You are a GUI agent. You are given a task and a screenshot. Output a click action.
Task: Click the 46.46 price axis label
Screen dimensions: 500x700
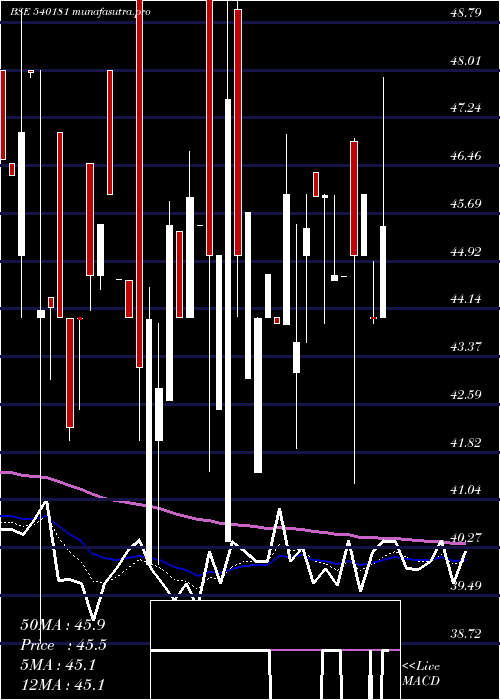point(467,156)
